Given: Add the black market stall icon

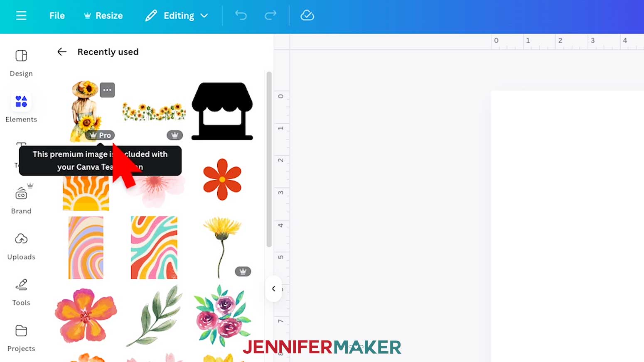Looking at the screenshot, I should (222, 111).
